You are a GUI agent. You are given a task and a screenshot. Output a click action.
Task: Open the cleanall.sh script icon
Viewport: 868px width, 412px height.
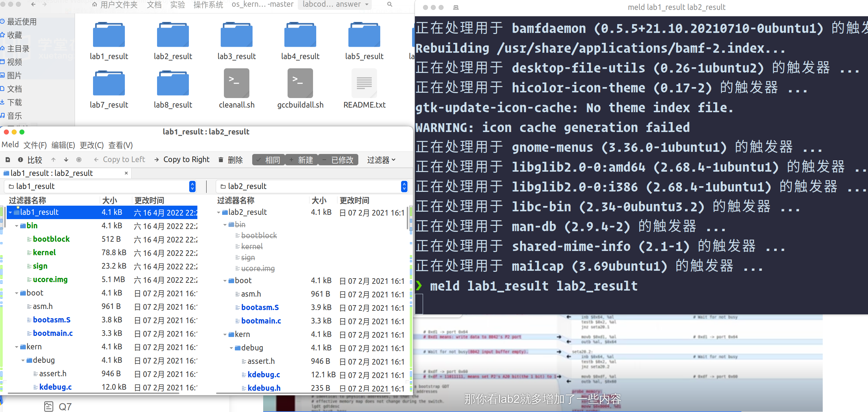236,84
